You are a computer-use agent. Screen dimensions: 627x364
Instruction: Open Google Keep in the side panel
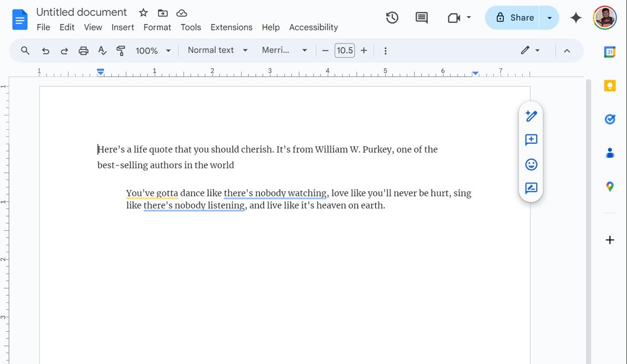(609, 85)
